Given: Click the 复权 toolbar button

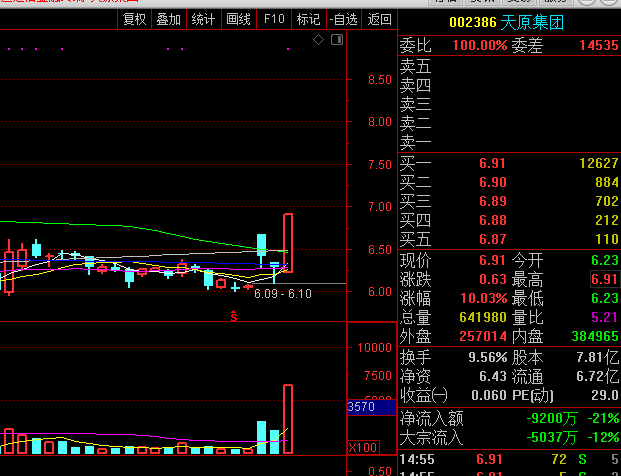Looking at the screenshot, I should click(135, 19).
